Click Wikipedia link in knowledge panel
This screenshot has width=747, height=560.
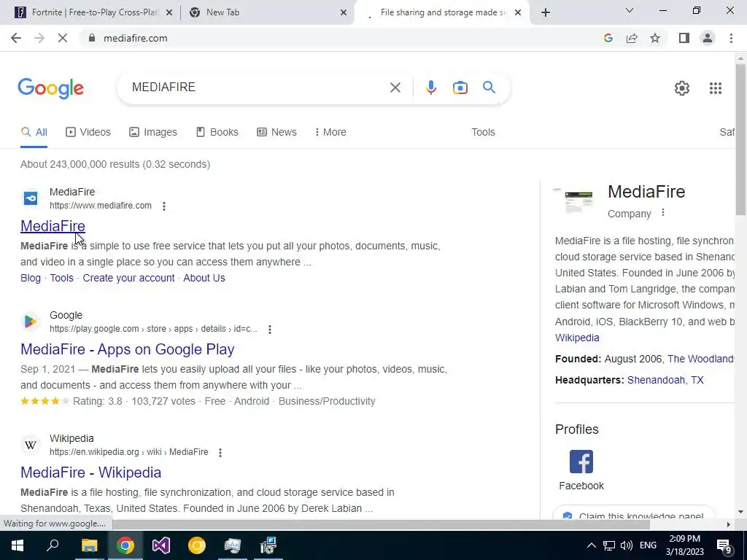click(x=577, y=338)
